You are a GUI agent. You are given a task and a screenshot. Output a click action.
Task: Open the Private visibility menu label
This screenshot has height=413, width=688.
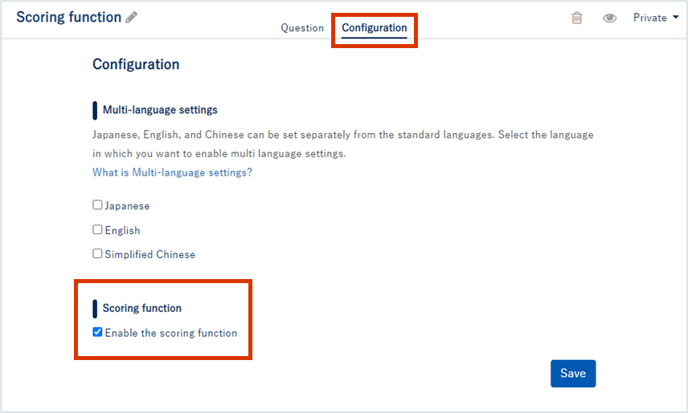tap(650, 18)
